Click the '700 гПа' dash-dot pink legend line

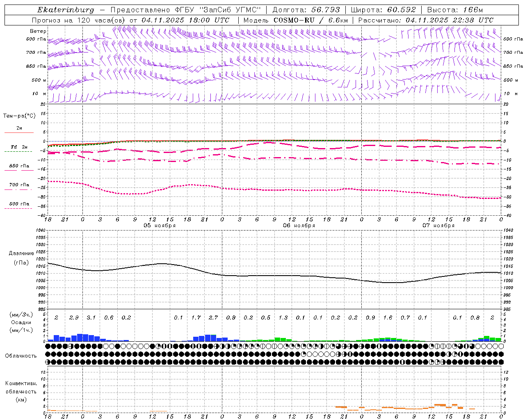(x=18, y=189)
